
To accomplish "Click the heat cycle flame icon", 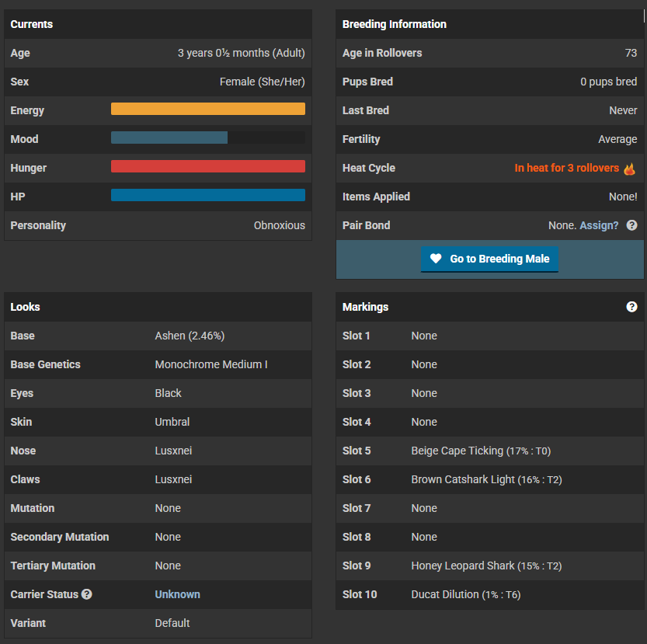I will point(629,169).
